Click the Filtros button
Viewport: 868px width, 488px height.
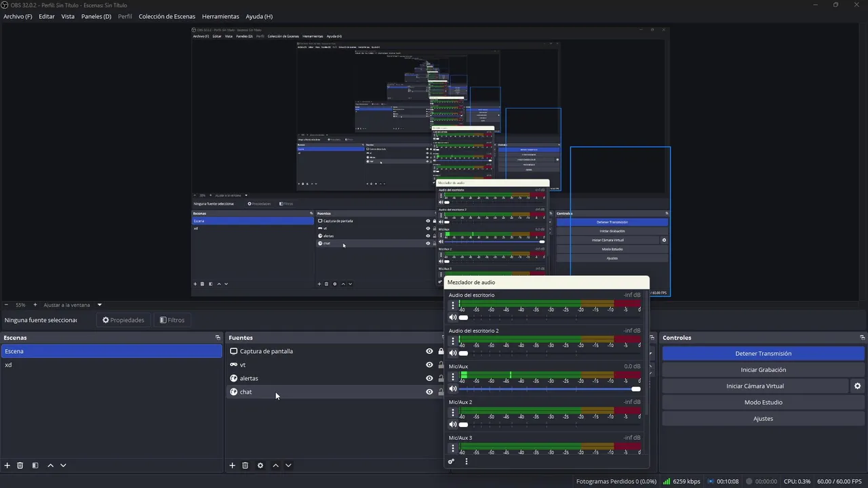(x=172, y=320)
